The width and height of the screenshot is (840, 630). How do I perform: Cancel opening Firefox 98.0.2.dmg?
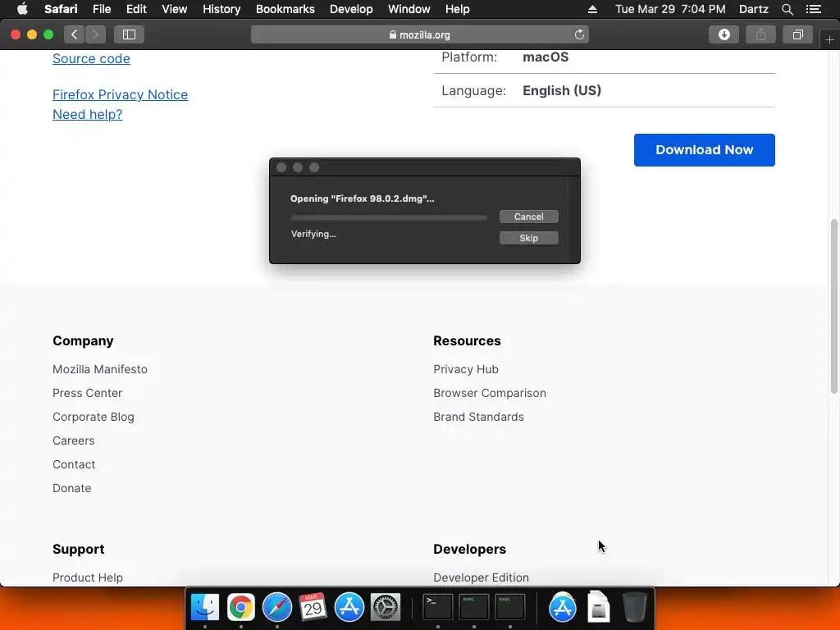529,217
